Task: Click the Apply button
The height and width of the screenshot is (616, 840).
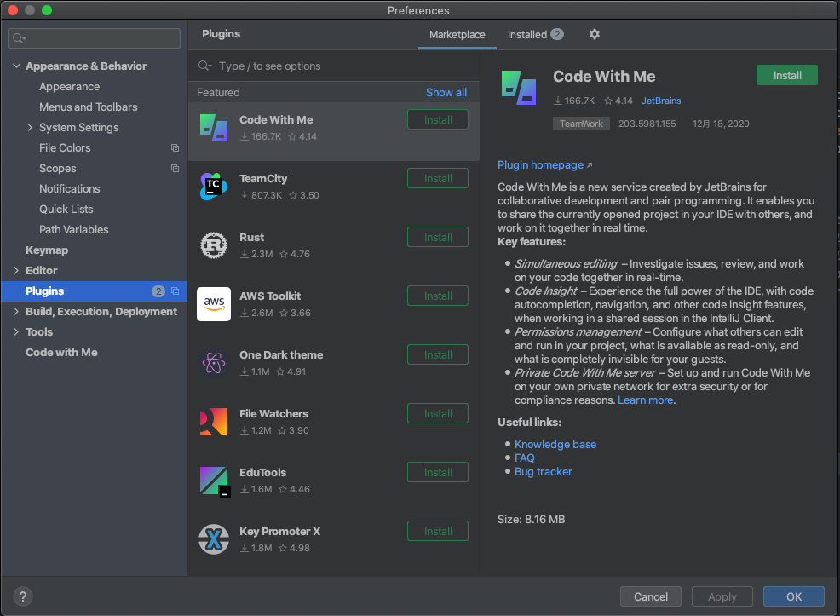Action: pyautogui.click(x=722, y=596)
